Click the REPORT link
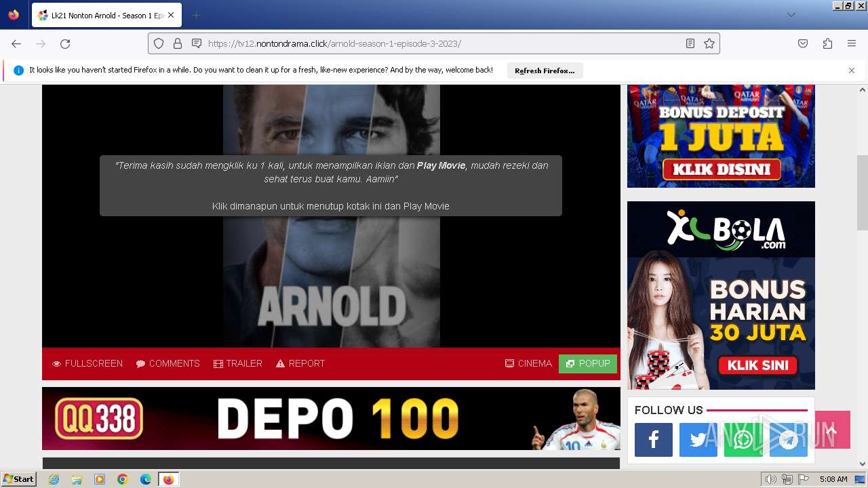The height and width of the screenshot is (488, 868). 300,363
